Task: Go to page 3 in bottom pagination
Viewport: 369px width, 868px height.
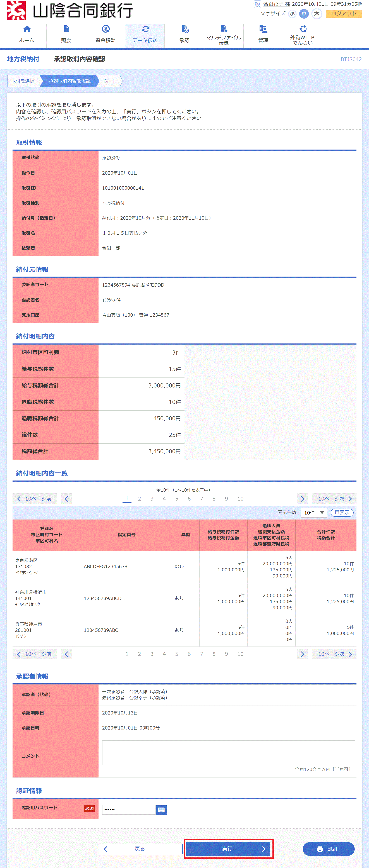Action: (x=152, y=654)
